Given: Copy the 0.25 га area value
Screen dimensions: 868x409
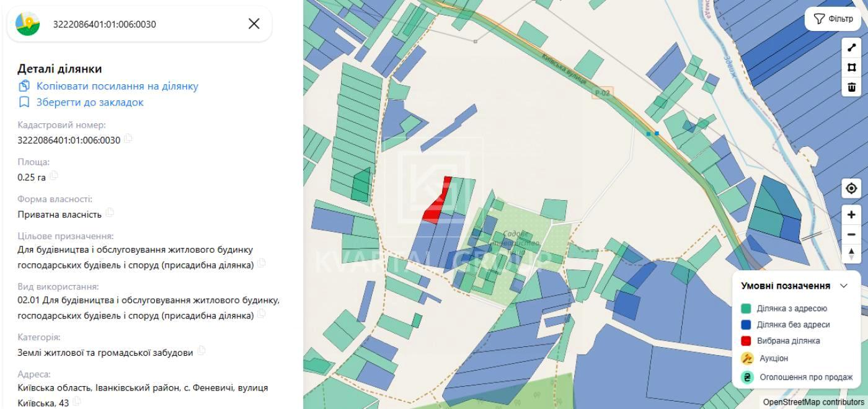Looking at the screenshot, I should [55, 176].
